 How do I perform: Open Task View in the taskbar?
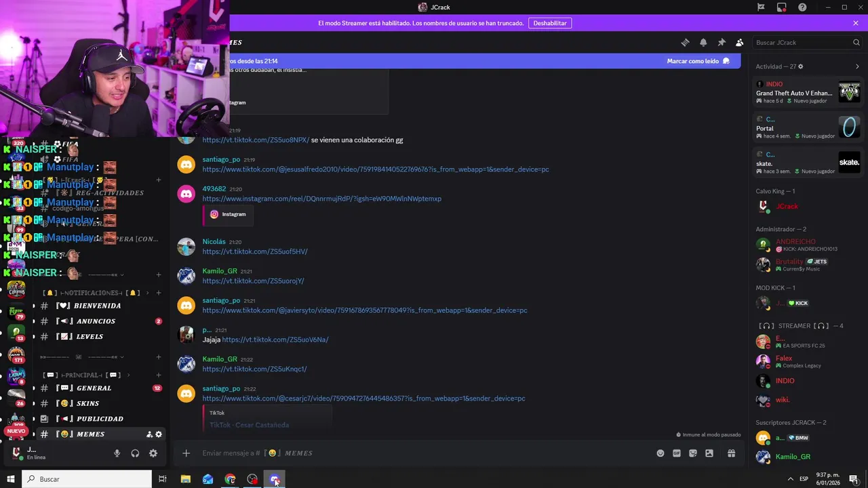163,479
